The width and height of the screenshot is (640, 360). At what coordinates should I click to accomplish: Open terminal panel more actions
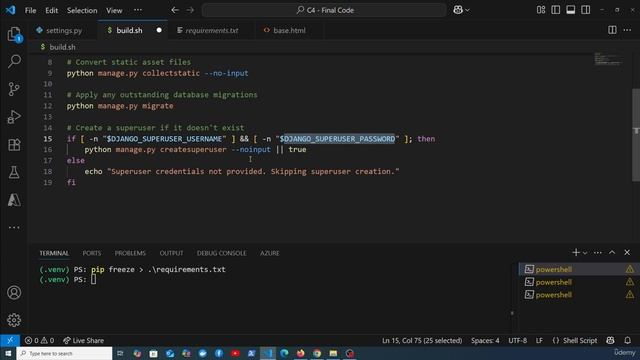598,253
